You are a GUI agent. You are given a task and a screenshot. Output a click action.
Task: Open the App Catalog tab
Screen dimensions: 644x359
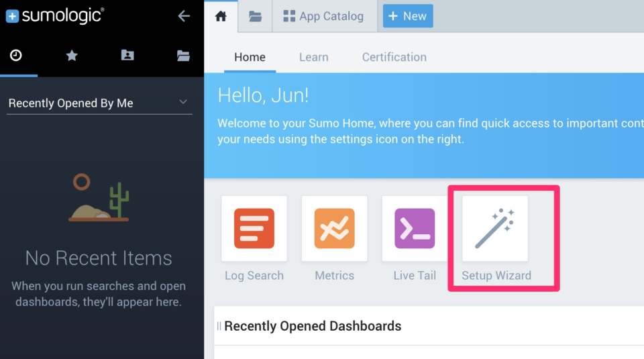tap(323, 16)
